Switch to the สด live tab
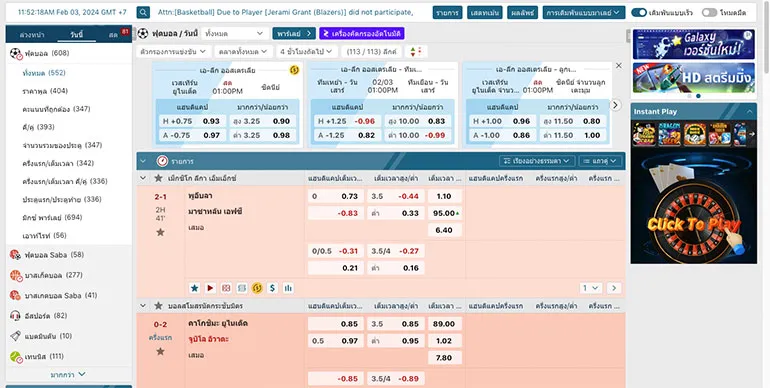770x388 pixels. point(113,35)
